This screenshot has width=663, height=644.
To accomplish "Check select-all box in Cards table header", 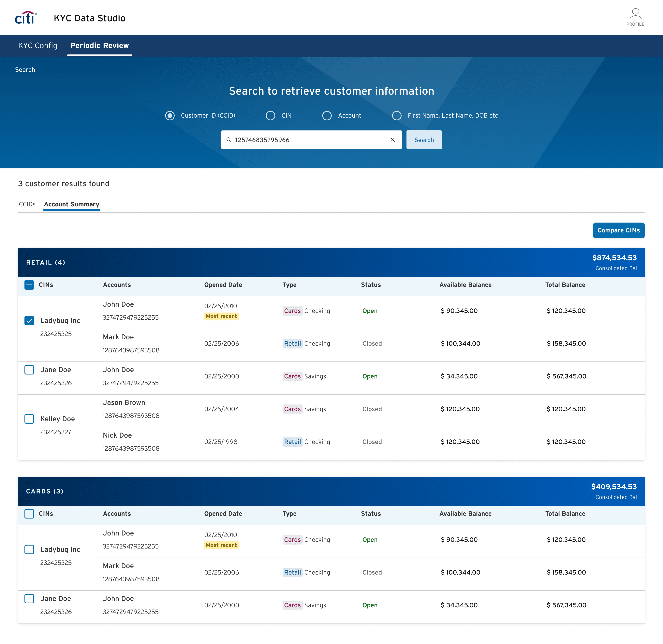I will click(29, 513).
